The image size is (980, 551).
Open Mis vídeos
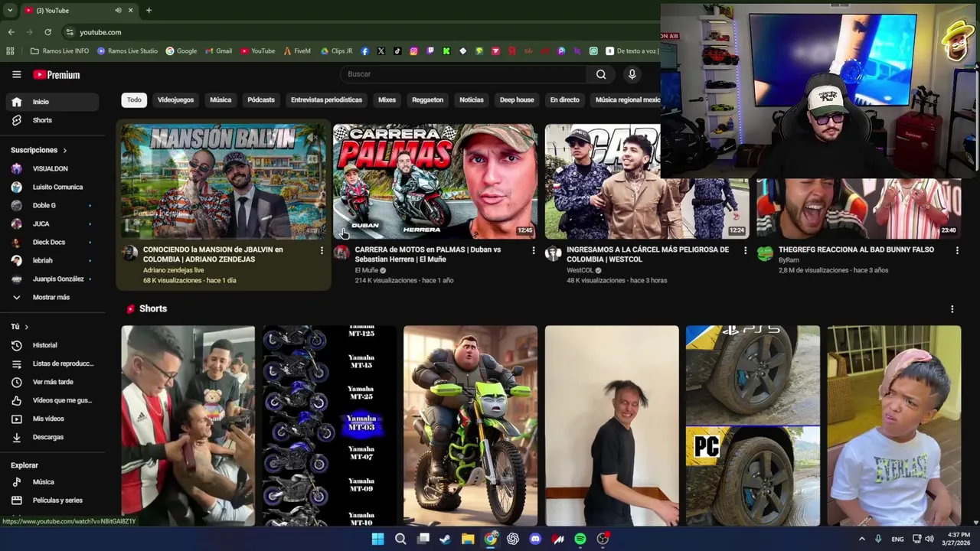[52, 419]
